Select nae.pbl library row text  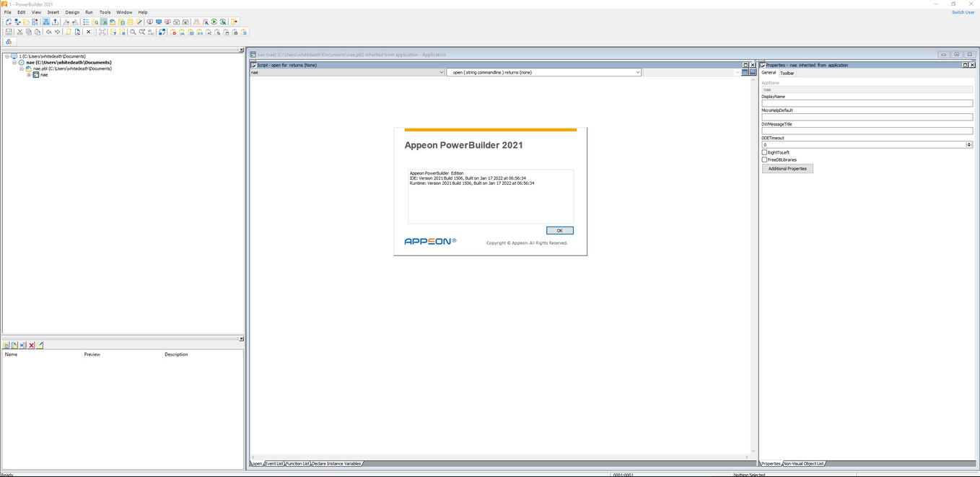[x=72, y=69]
